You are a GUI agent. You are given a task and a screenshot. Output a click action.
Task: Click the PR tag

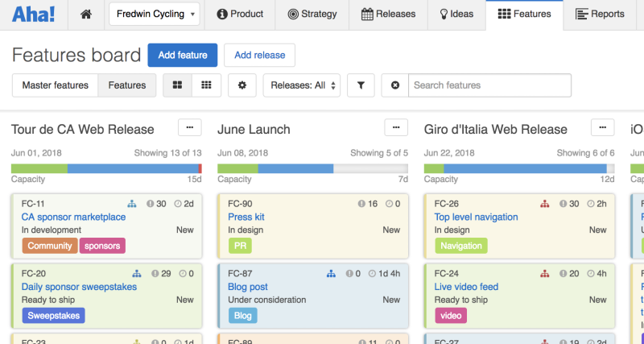point(240,246)
